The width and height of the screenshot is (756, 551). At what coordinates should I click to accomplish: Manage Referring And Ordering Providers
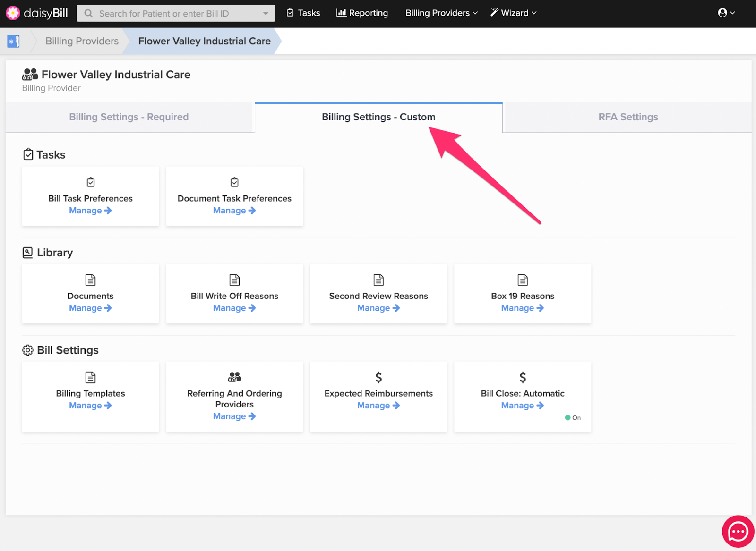tap(234, 416)
